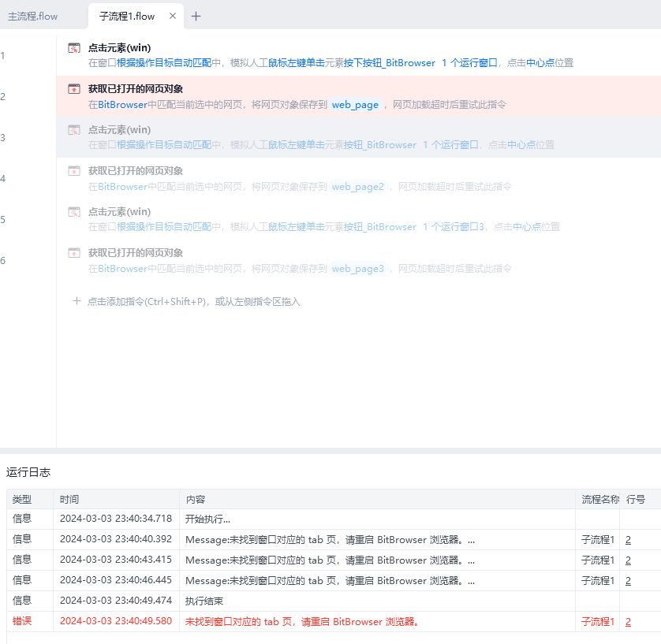Screen dimensions: 661x644
Task: Click the icon of step 4 获取已打开的网页对象
Action: pos(74,171)
